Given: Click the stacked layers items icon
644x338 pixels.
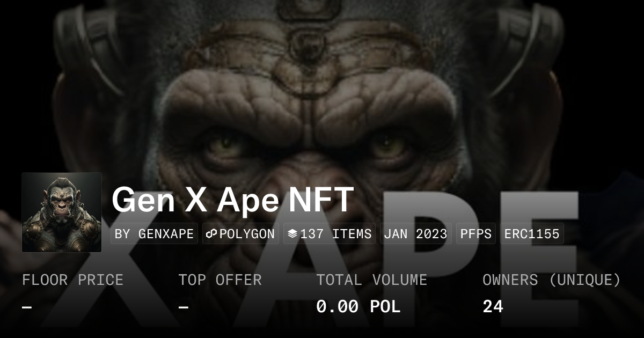Looking at the screenshot, I should click(x=292, y=234).
